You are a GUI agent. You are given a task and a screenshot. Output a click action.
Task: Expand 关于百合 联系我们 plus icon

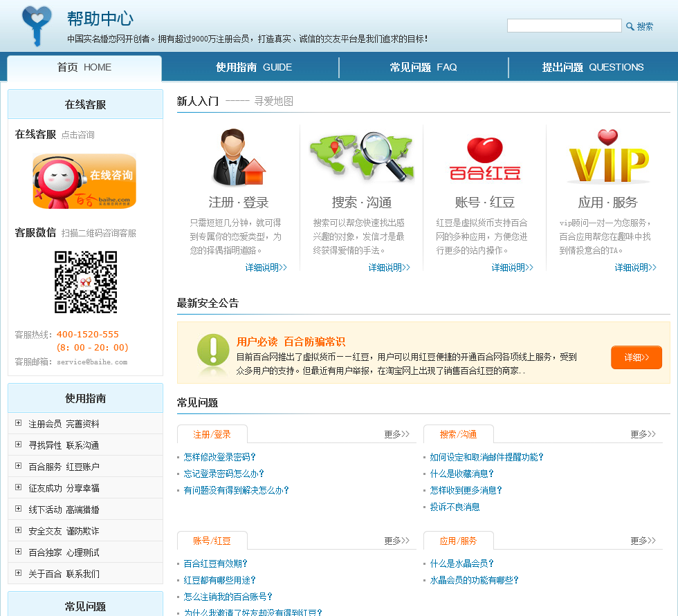click(18, 573)
